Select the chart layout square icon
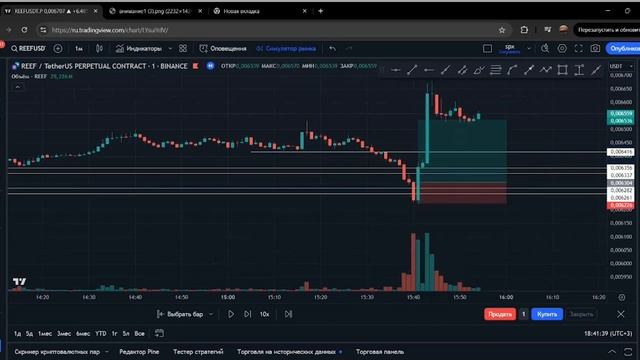 (487, 49)
